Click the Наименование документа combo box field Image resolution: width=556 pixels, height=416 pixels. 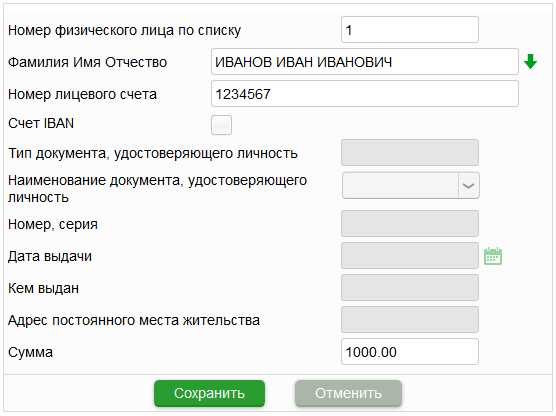tap(411, 185)
